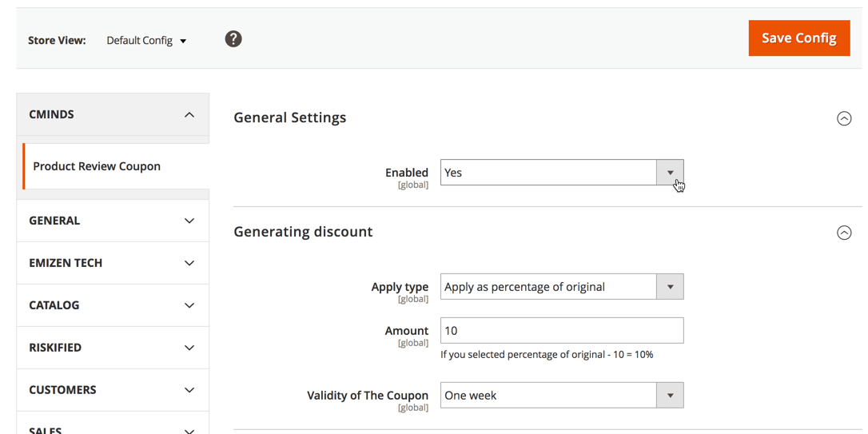
Task: Open the Store View Default Config switcher
Action: pos(146,41)
